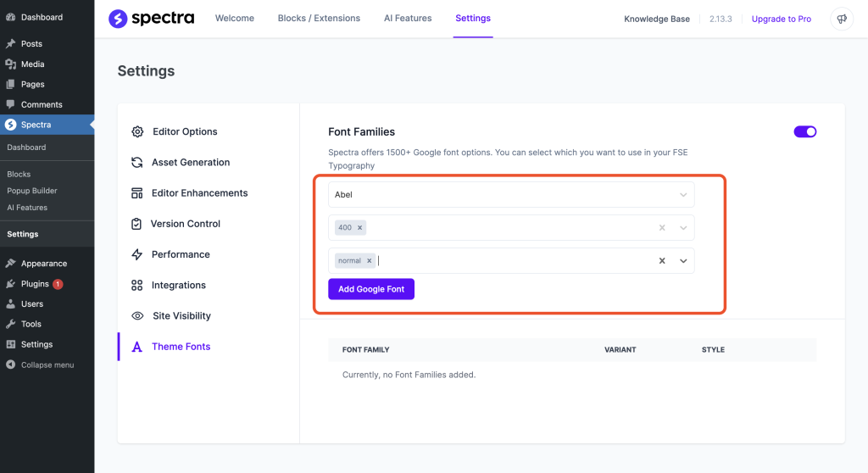Viewport: 868px width, 473px height.
Task: Open Editor Options gear icon
Action: pos(137,132)
